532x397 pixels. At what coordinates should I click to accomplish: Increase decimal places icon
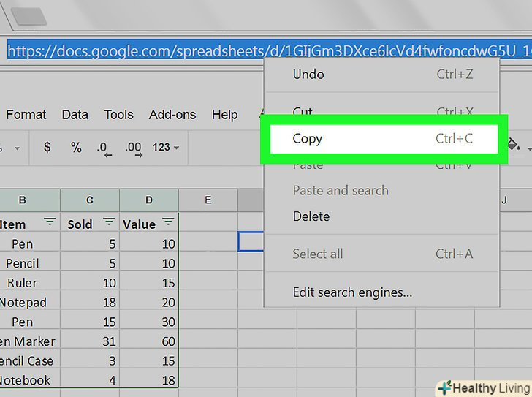[133, 148]
